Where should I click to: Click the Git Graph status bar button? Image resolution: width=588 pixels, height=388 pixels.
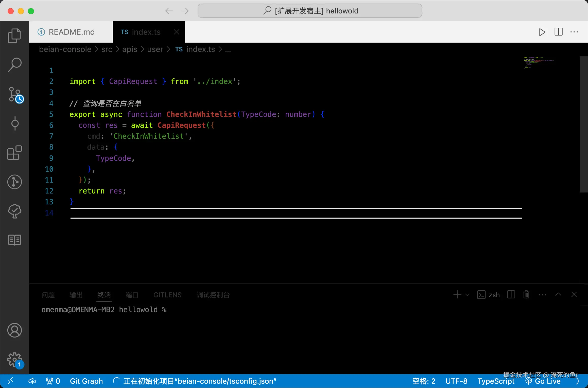[86, 381]
